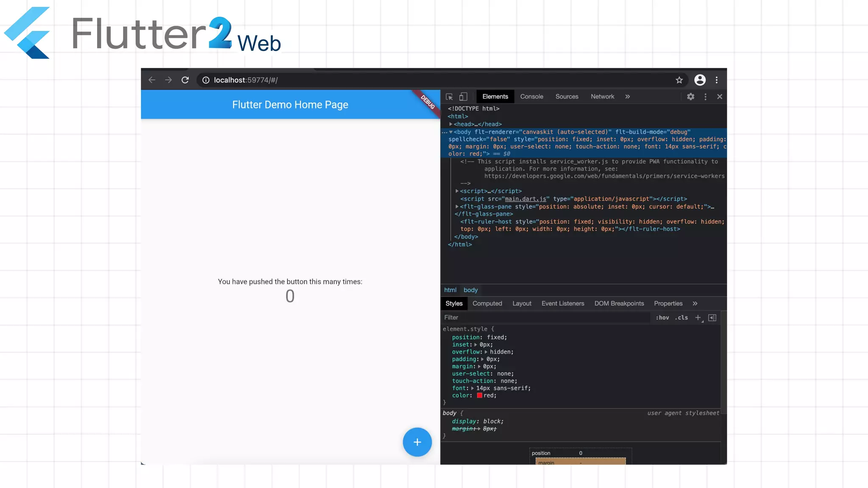
Task: Open the DevTools customize menu dots
Action: coord(705,97)
